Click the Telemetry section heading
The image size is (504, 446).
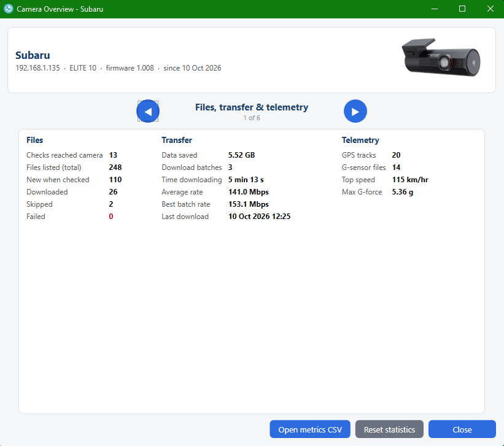(360, 140)
